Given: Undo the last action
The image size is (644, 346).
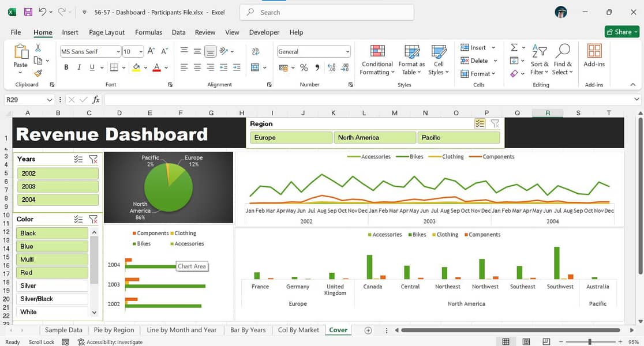Looking at the screenshot, I should pos(42,12).
